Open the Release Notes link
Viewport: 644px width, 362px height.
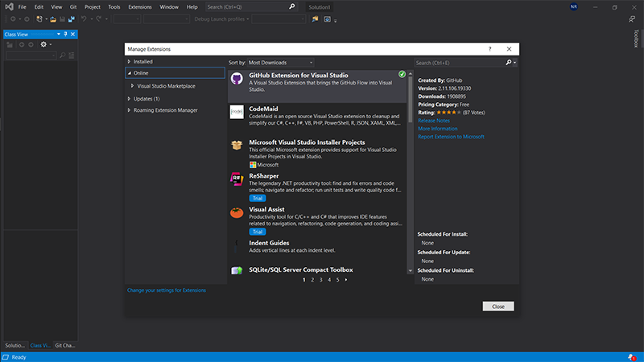(434, 121)
